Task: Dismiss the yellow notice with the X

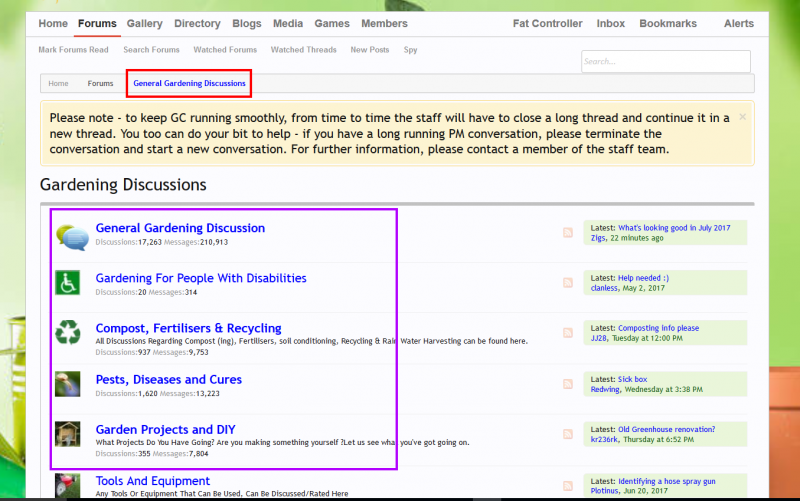Action: point(742,117)
